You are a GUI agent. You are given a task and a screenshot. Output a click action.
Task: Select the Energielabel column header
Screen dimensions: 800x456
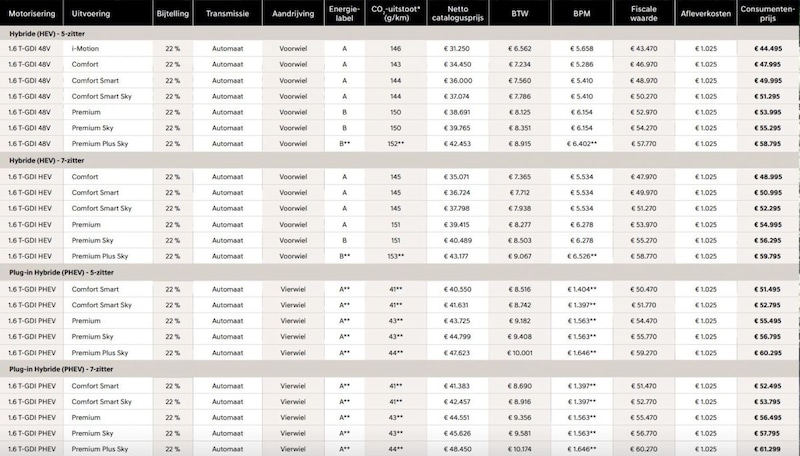(344, 17)
